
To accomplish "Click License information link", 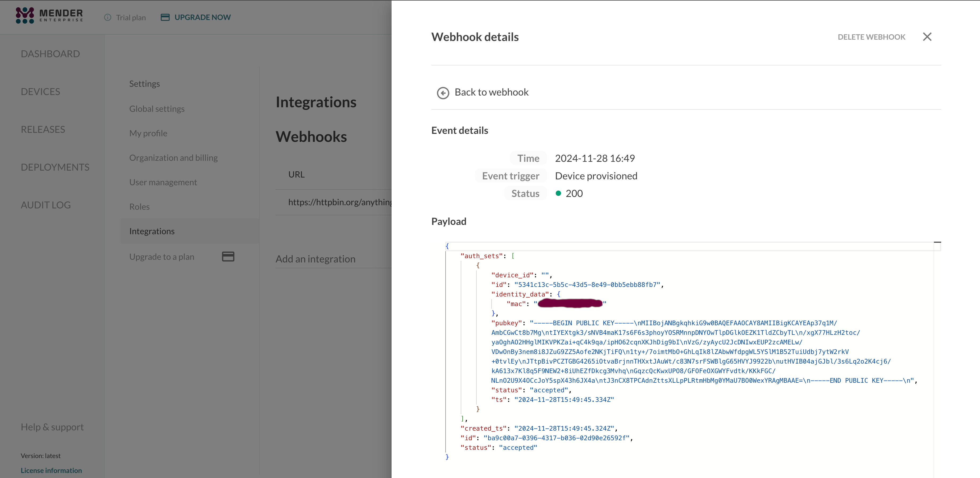I will click(51, 470).
